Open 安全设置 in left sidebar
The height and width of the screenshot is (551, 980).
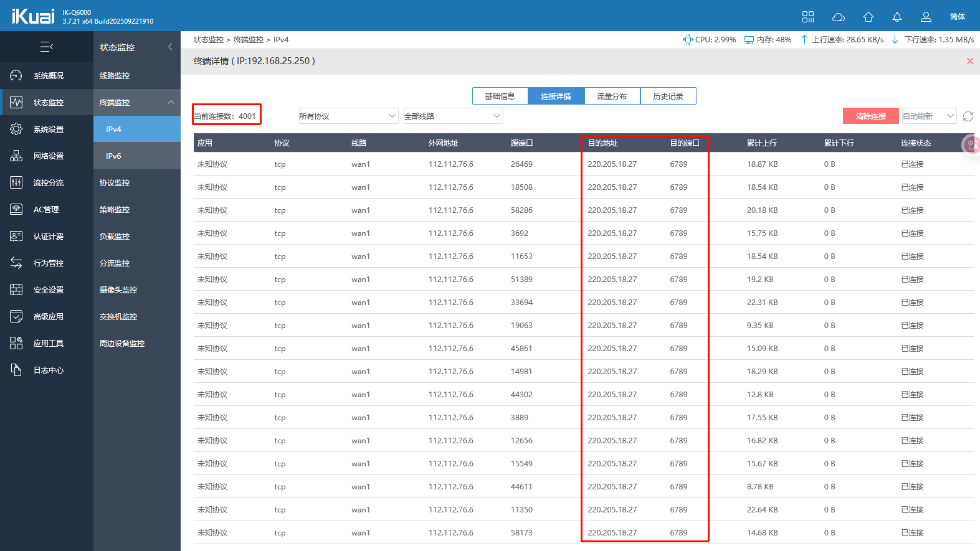pos(48,290)
